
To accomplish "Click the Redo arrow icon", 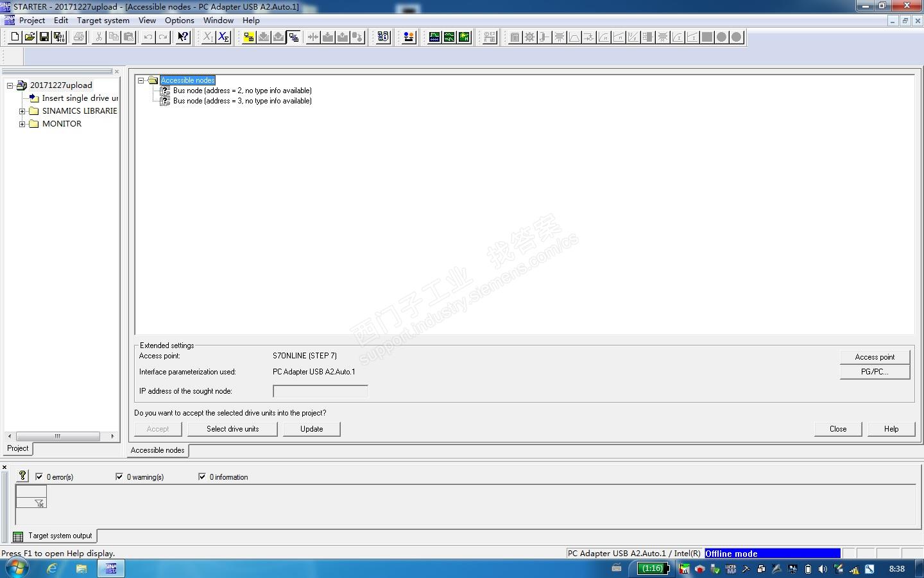I will coord(163,37).
